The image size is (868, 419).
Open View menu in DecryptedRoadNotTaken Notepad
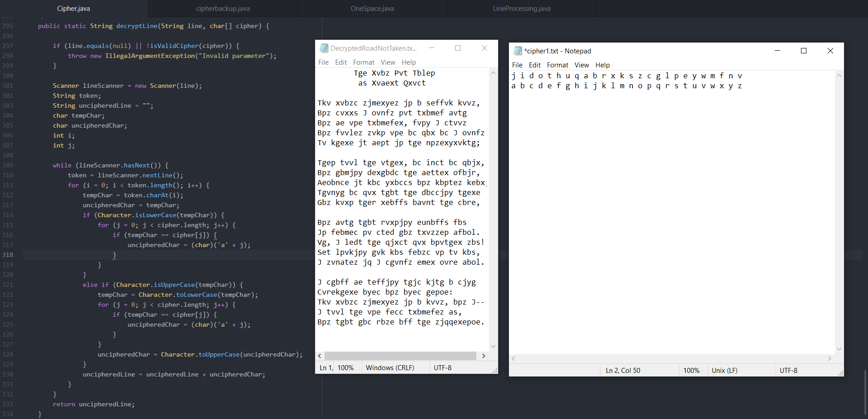(388, 62)
